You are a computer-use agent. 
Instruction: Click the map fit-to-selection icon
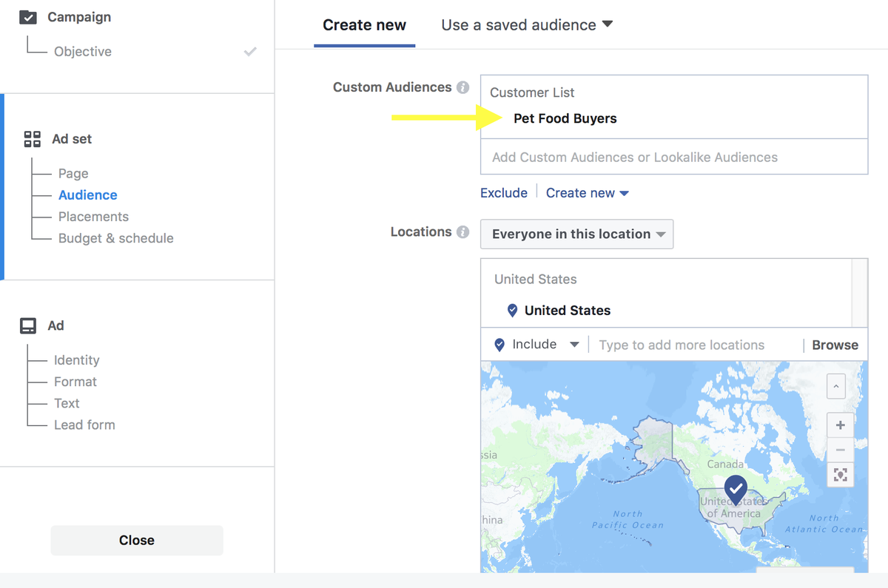coord(840,475)
